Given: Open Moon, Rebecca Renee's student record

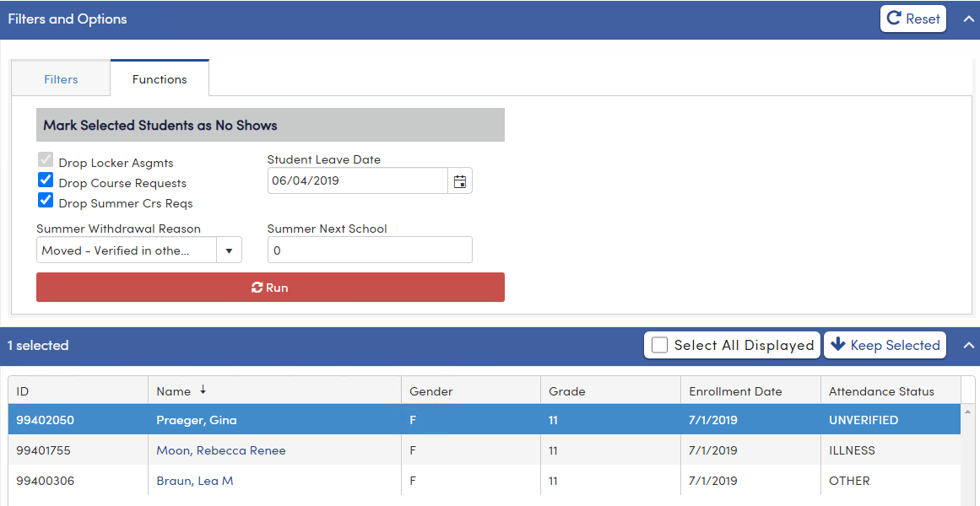Looking at the screenshot, I should (220, 449).
